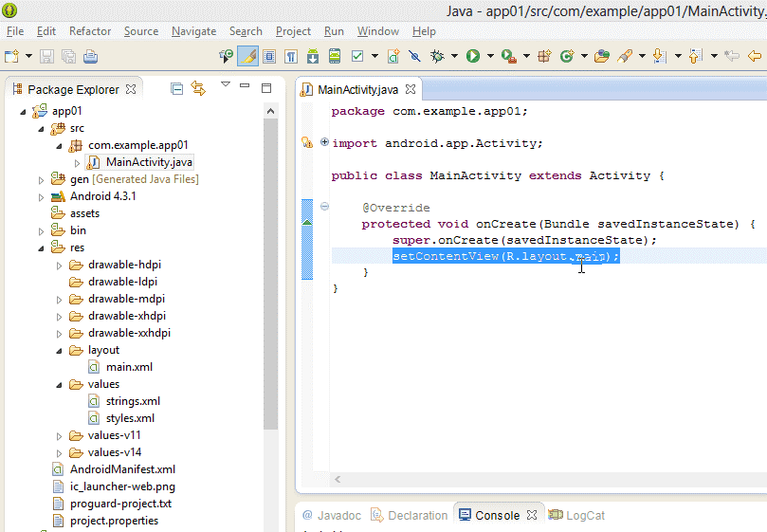Click Collapse All in Package Explorer
Image resolution: width=767 pixels, height=532 pixels.
point(177,89)
